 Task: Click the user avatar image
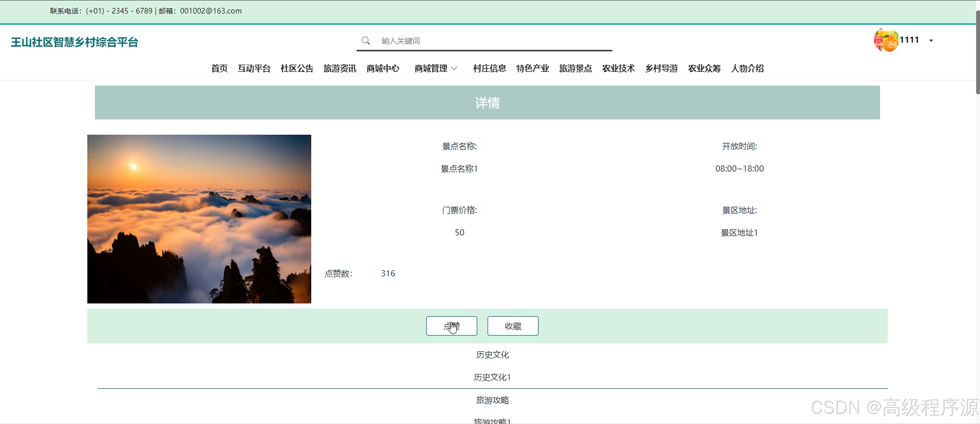886,40
